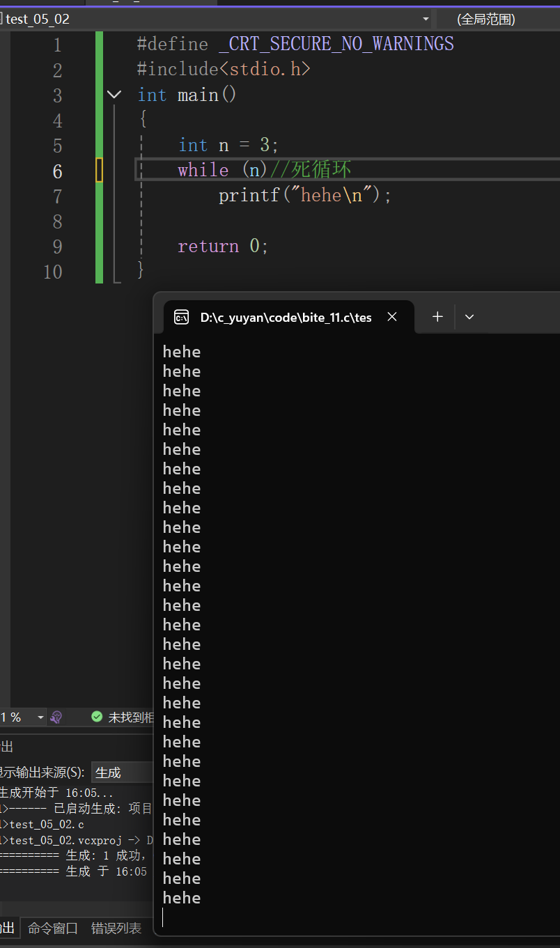This screenshot has width=560, height=948.
Task: Click the printf("hehe\n") statement
Action: pos(306,195)
